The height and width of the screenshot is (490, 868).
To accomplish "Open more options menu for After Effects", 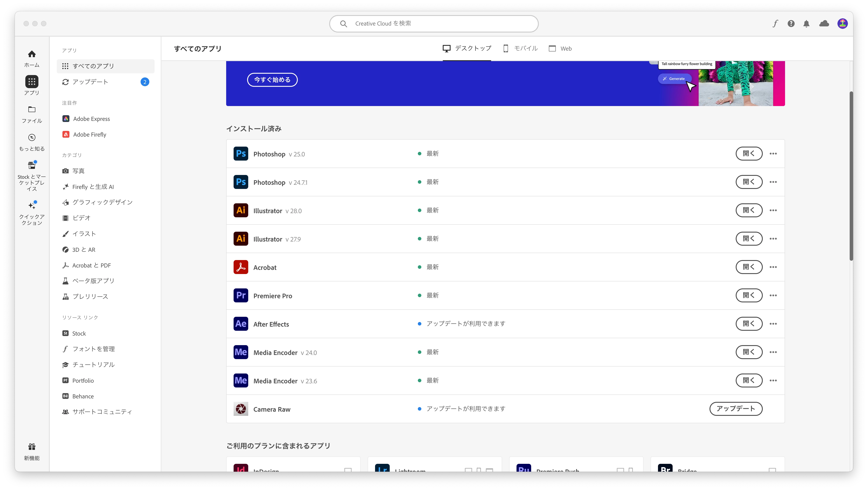I will click(773, 324).
